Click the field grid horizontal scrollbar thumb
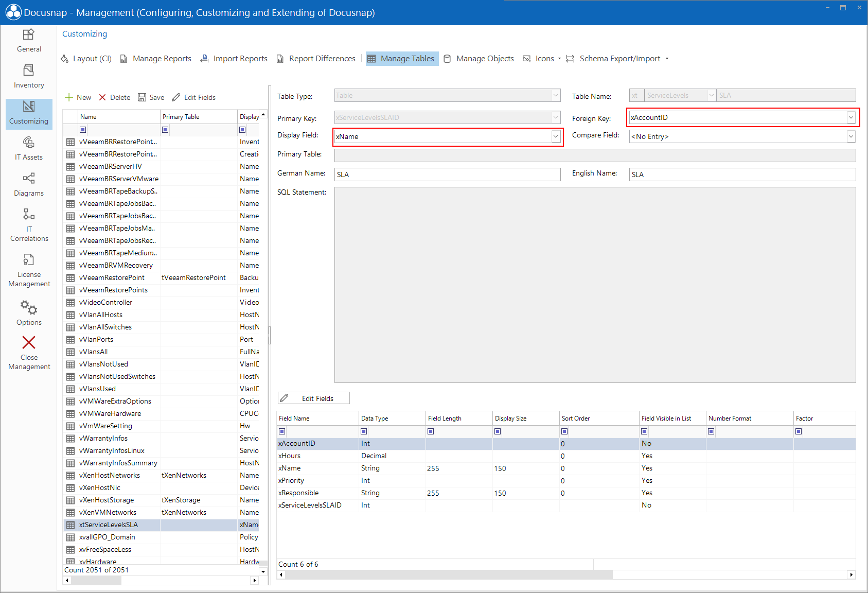 point(449,574)
